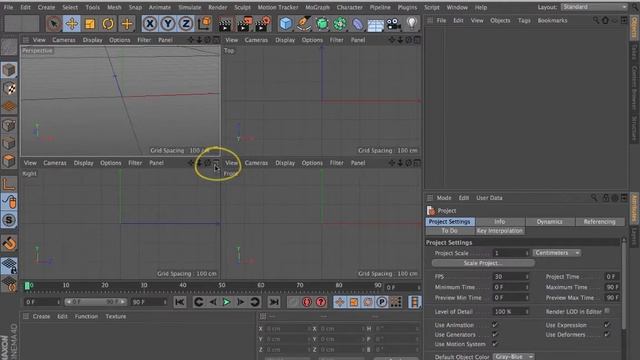Add a generator object from green icon
Image resolution: width=640 pixels, height=360 pixels.
pos(322,24)
